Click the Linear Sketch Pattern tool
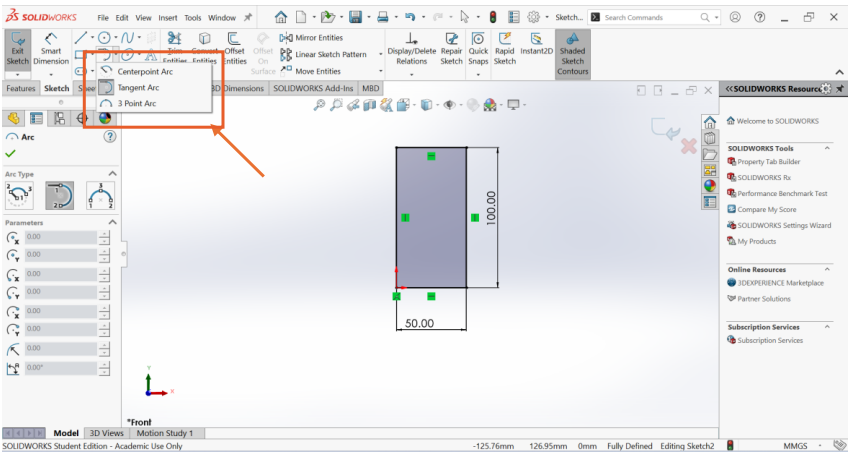The height and width of the screenshot is (453, 850). pyautogui.click(x=324, y=54)
